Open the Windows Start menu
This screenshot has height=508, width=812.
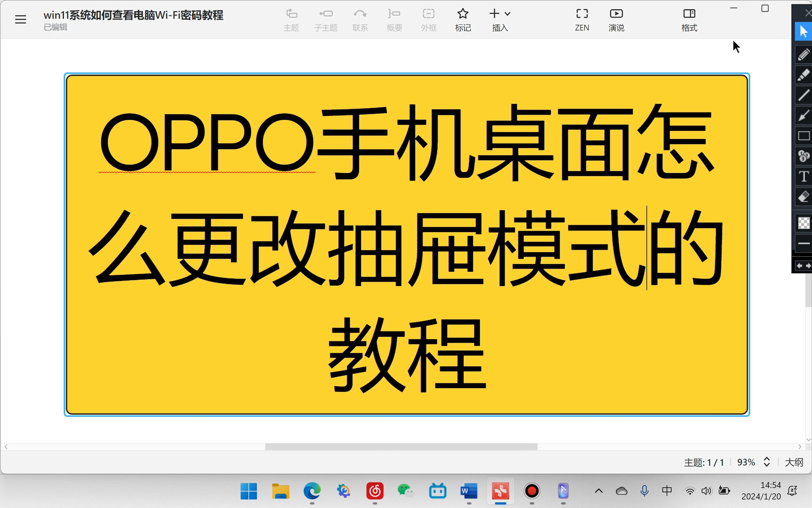click(249, 491)
